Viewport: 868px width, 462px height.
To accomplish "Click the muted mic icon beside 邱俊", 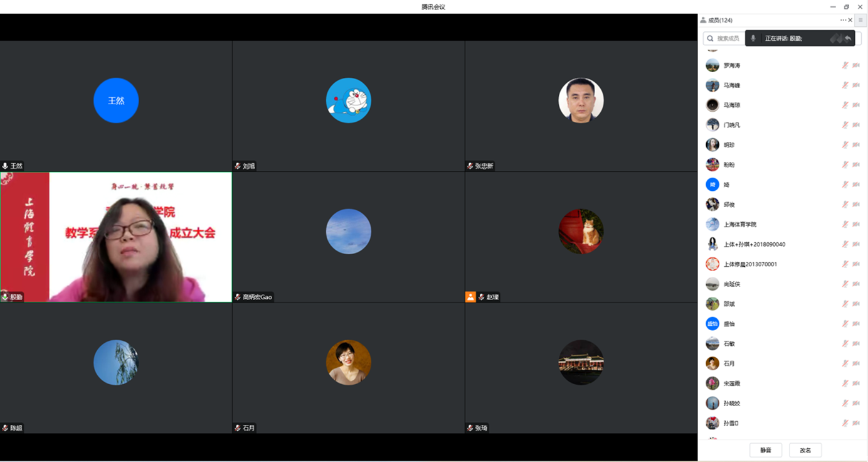I will [845, 205].
